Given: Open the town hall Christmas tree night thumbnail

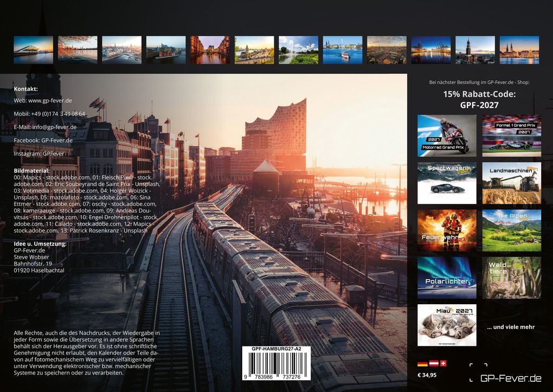Looking at the screenshot, I should click(x=519, y=50).
